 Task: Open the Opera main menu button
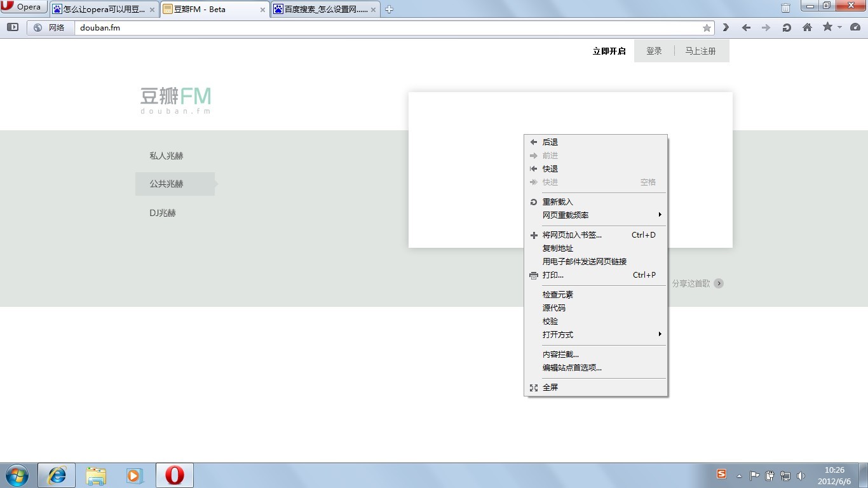click(x=24, y=7)
